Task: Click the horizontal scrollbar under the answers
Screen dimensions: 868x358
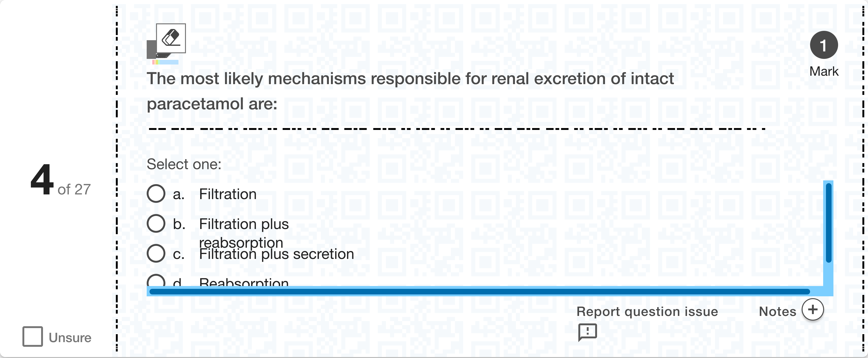Action: point(478,292)
